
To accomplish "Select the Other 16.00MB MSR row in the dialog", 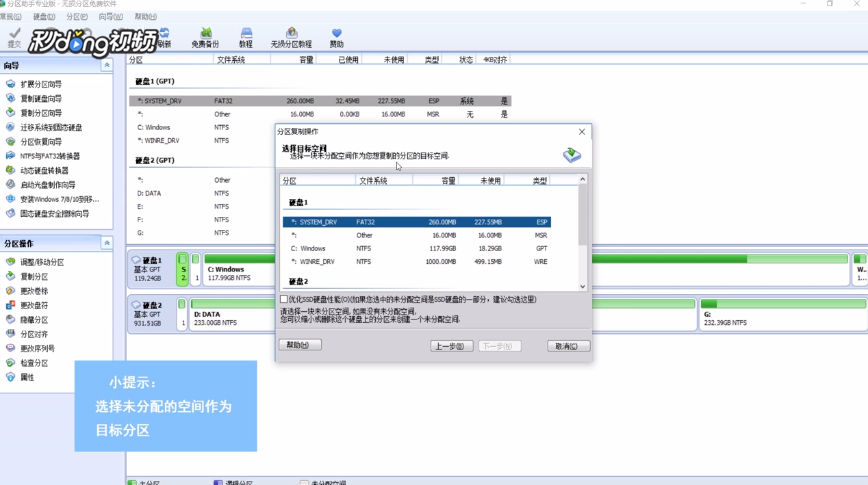I will (x=416, y=235).
